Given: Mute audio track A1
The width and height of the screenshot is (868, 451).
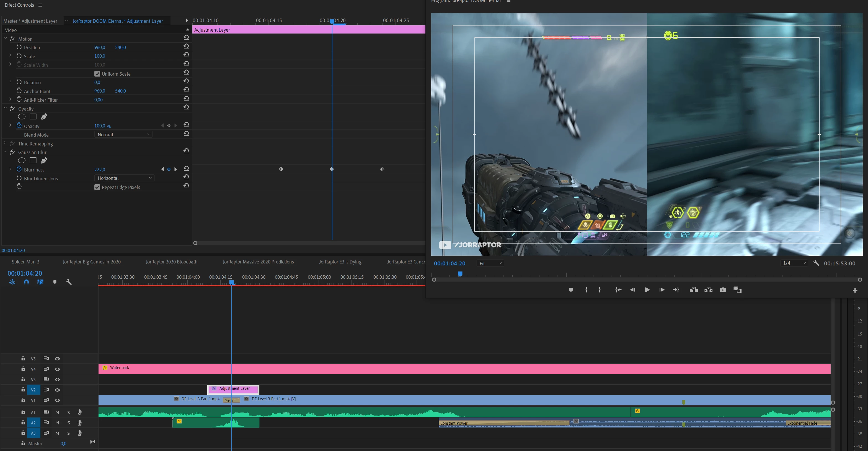Looking at the screenshot, I should coord(57,412).
